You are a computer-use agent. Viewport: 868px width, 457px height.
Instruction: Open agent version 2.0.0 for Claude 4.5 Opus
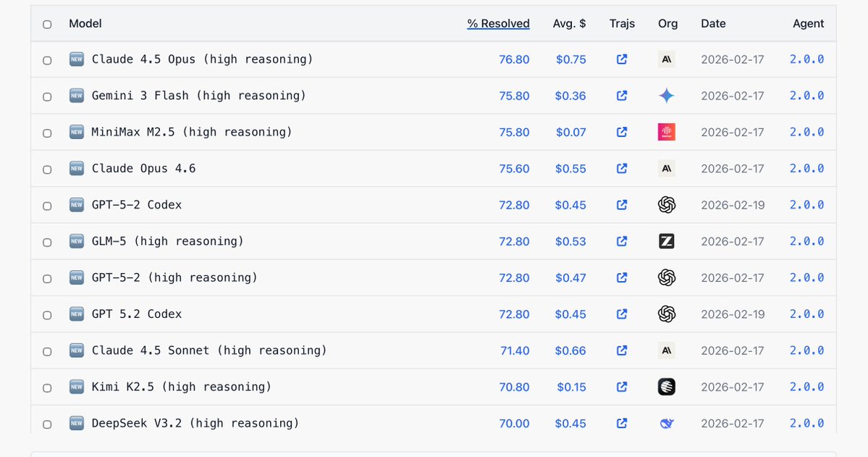pyautogui.click(x=806, y=59)
